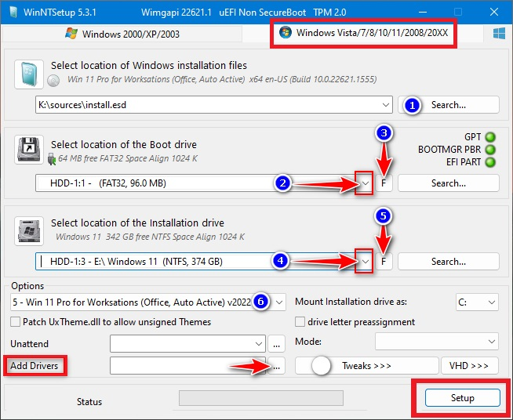Click the Add Drivers label
This screenshot has height=420, width=513.
(x=34, y=365)
